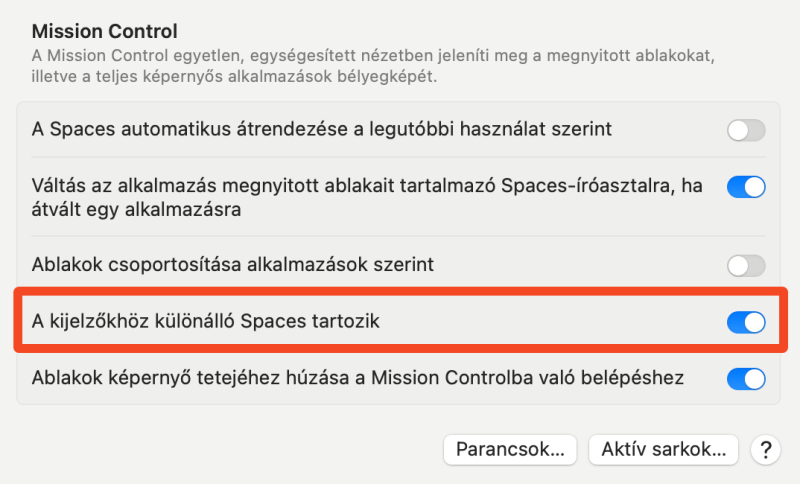The height and width of the screenshot is (484, 800).
Task: Click the 'Váltás az alkalmazás megnyitott ablakait' label line
Action: [367, 186]
